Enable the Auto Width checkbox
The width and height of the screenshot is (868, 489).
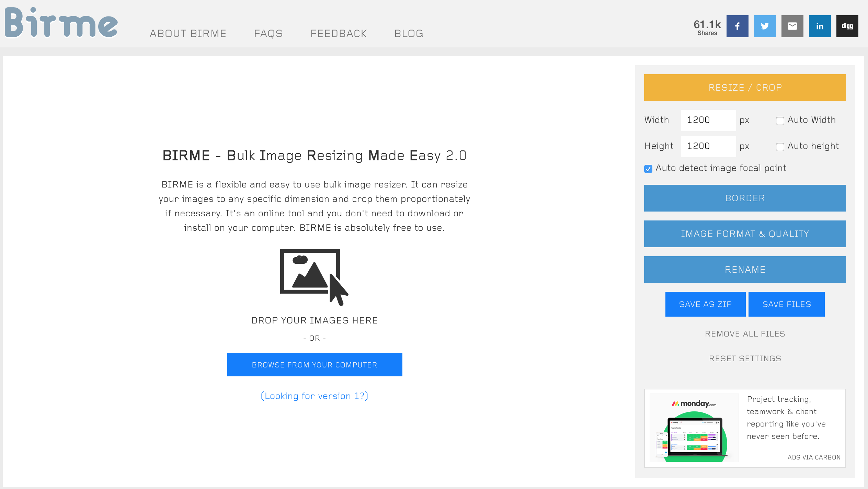tap(780, 121)
